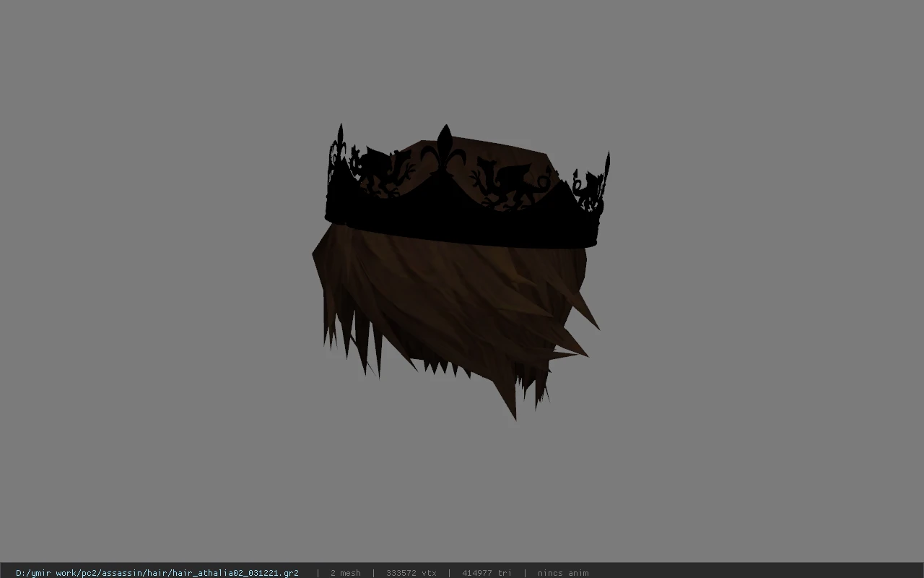Click the '333572 vtx' vertex count

click(411, 573)
